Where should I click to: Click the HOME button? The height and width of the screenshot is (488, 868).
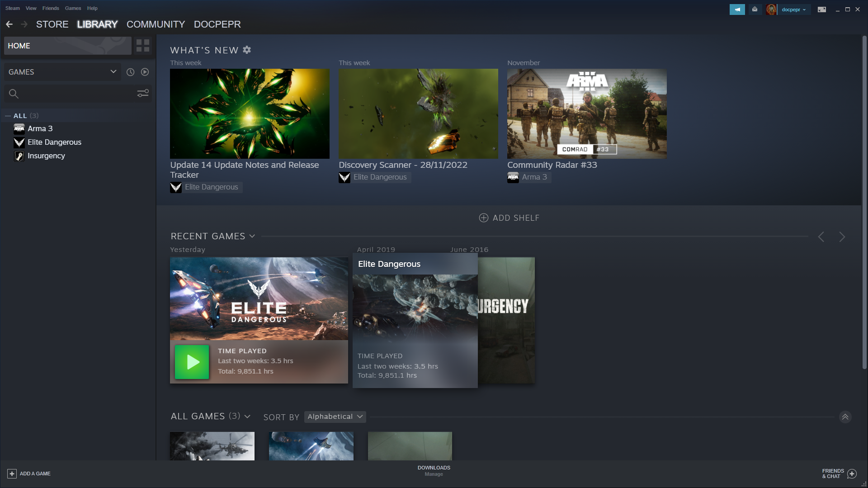[x=68, y=46]
